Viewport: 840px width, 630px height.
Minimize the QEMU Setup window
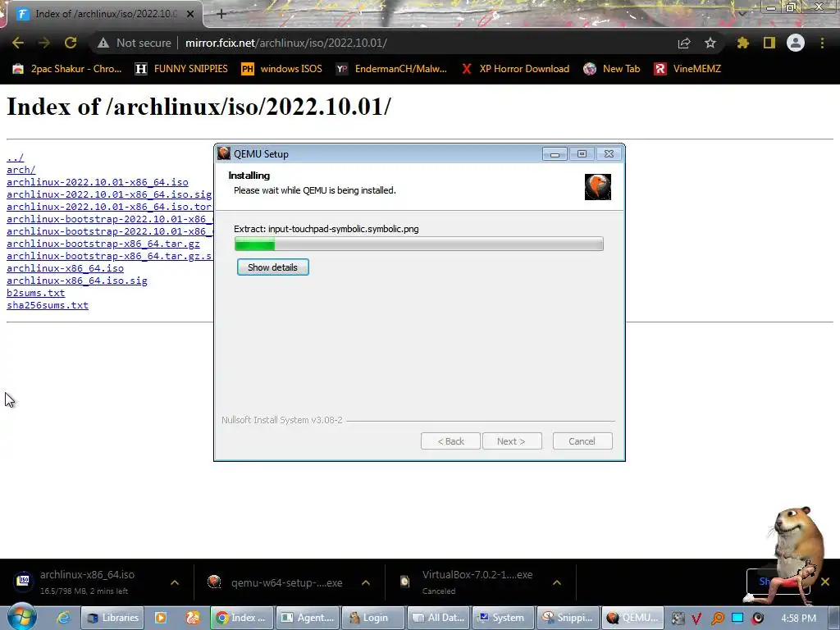pos(555,154)
